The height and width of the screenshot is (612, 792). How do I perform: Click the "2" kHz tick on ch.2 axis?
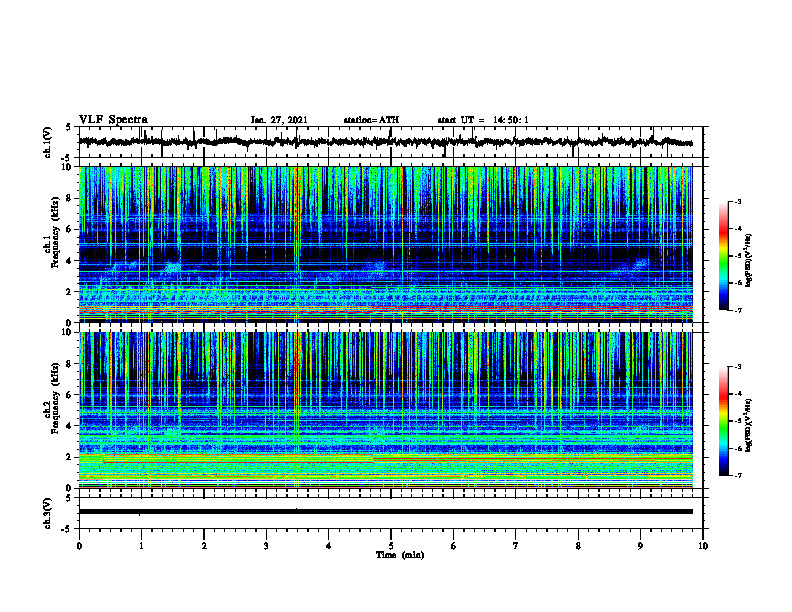(x=70, y=457)
